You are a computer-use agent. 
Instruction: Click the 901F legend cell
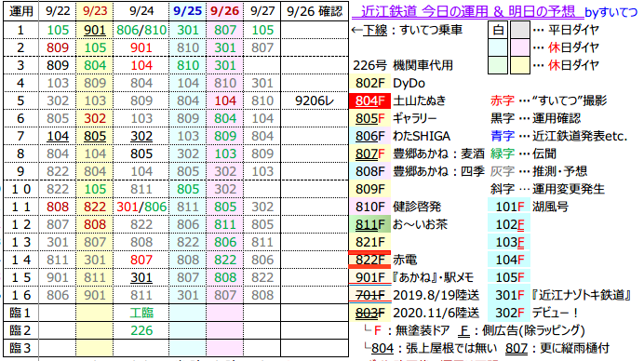coord(369,277)
